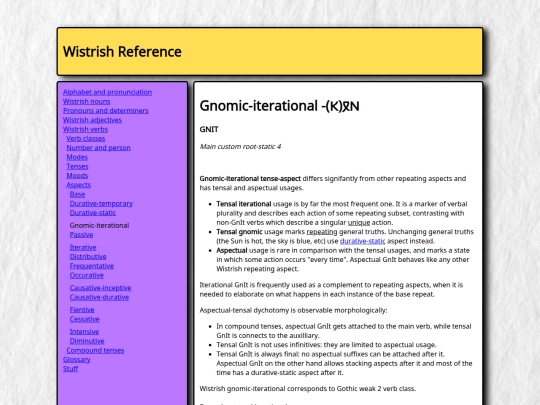Click underlined word 'unique'
Image resolution: width=540 pixels, height=405 pixels.
click(359, 222)
